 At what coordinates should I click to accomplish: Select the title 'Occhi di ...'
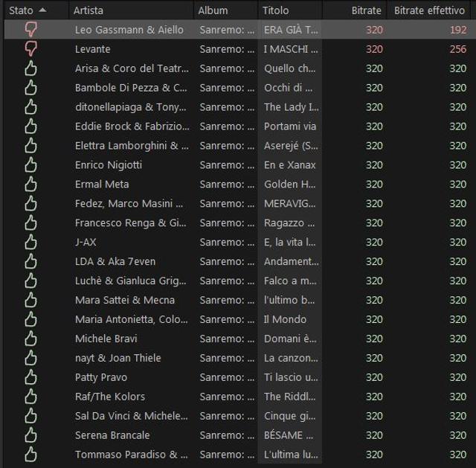(288, 88)
